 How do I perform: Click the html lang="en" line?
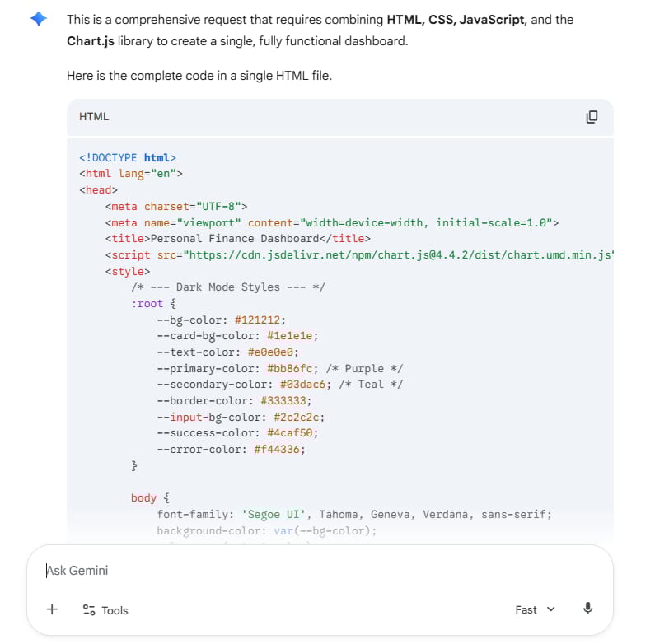[x=131, y=173]
